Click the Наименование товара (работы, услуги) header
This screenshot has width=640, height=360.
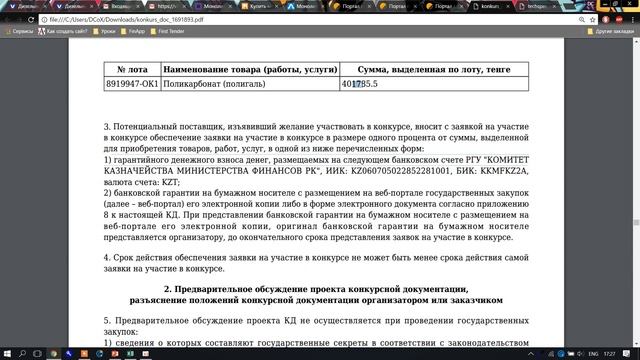coord(250,70)
